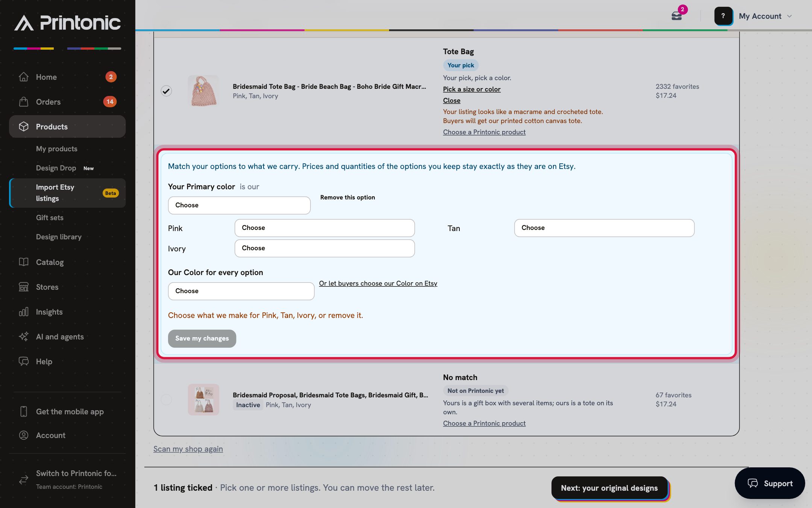Image resolution: width=812 pixels, height=508 pixels.
Task: Click Or let buyers choose our Color on Etsy
Action: [378, 283]
